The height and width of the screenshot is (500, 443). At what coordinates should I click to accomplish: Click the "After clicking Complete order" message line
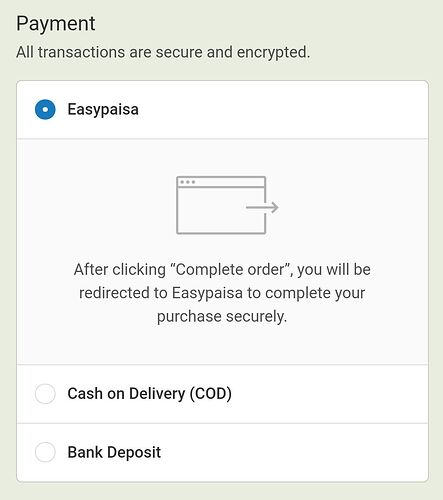(222, 269)
